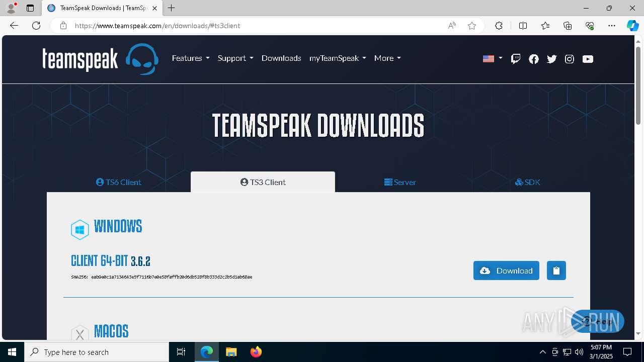Copy the SHA256 hash via clipboard button
Image resolution: width=644 pixels, height=362 pixels.
[x=556, y=270]
